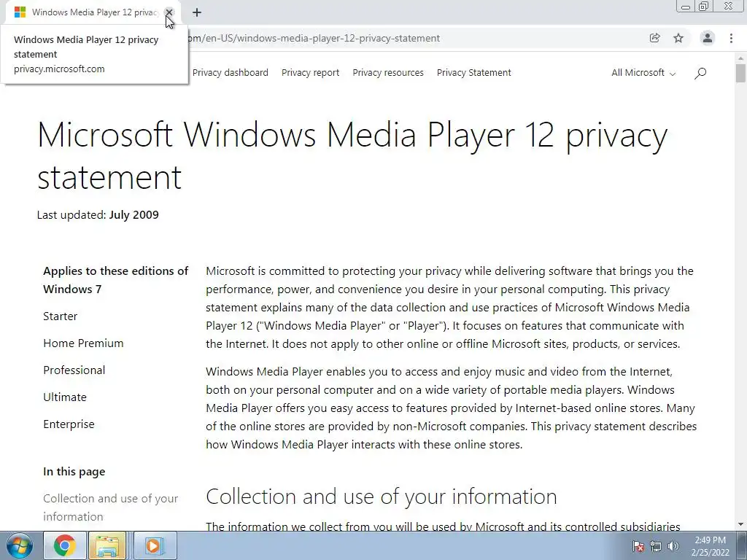Open the Windows Start menu
This screenshot has height=560, width=747.
(x=19, y=545)
